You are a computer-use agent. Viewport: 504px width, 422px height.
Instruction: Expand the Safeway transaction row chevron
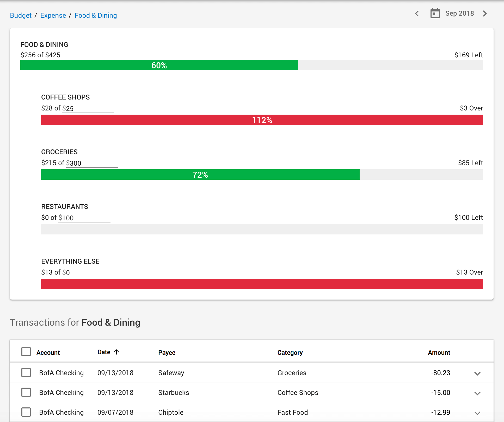coord(477,373)
